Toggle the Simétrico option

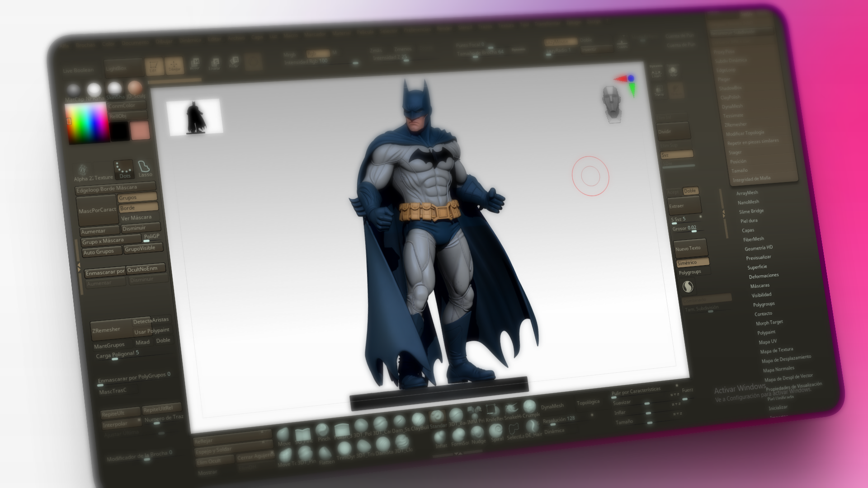(692, 262)
